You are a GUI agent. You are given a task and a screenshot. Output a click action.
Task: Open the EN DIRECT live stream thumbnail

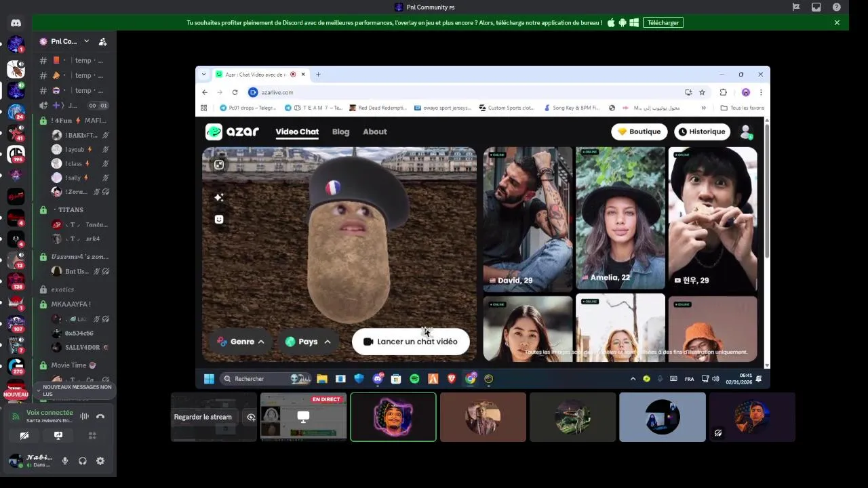pyautogui.click(x=303, y=417)
